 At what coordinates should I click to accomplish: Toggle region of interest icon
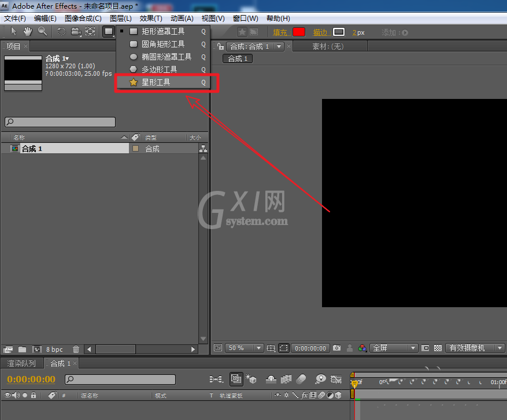(x=425, y=348)
